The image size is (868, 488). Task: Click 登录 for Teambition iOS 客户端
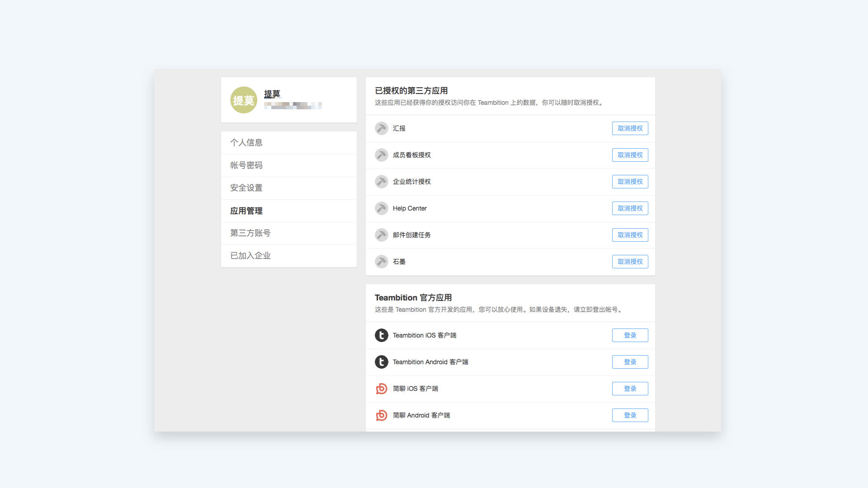[x=630, y=335]
